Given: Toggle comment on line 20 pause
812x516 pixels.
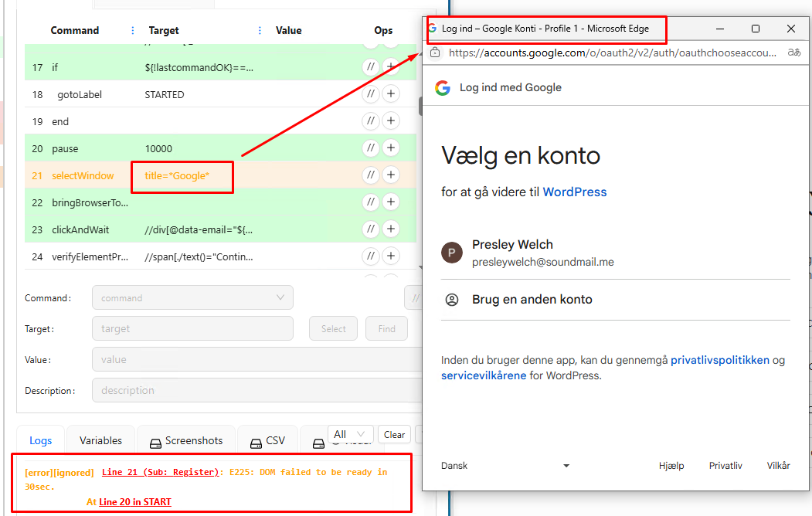Looking at the screenshot, I should (371, 148).
